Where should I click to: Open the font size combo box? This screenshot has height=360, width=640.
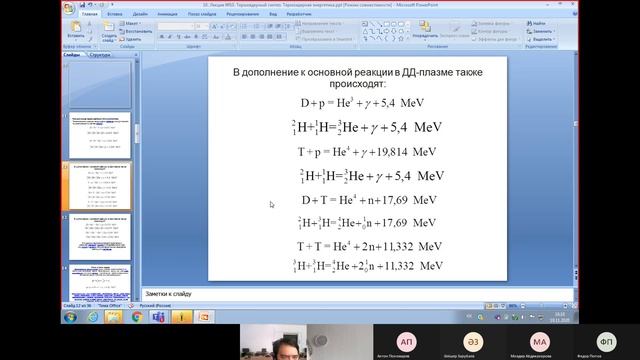[x=202, y=26]
